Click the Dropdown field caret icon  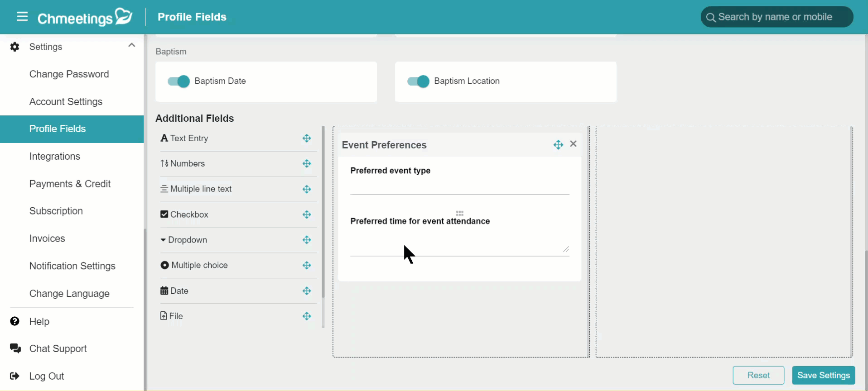tap(163, 240)
